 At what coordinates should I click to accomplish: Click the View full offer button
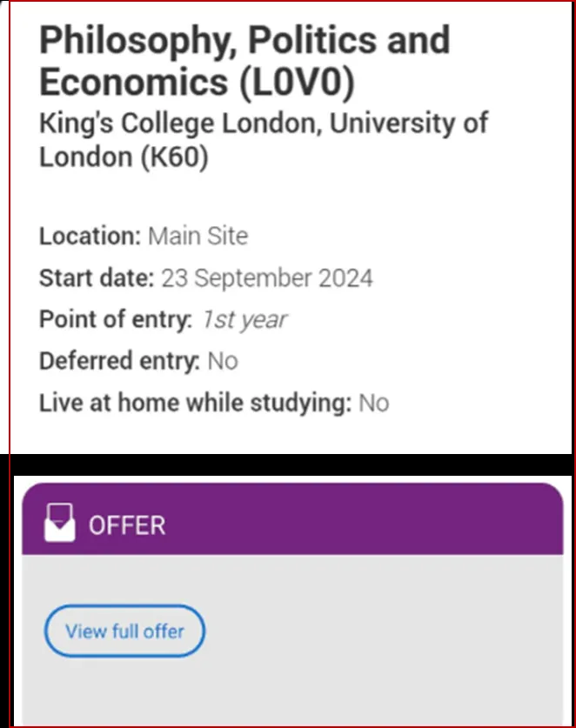tap(124, 631)
